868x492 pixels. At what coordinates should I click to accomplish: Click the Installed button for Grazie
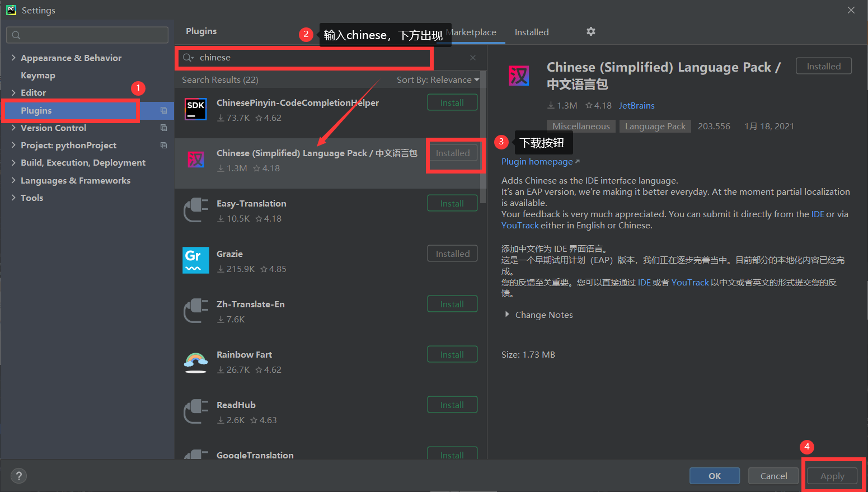tap(453, 254)
